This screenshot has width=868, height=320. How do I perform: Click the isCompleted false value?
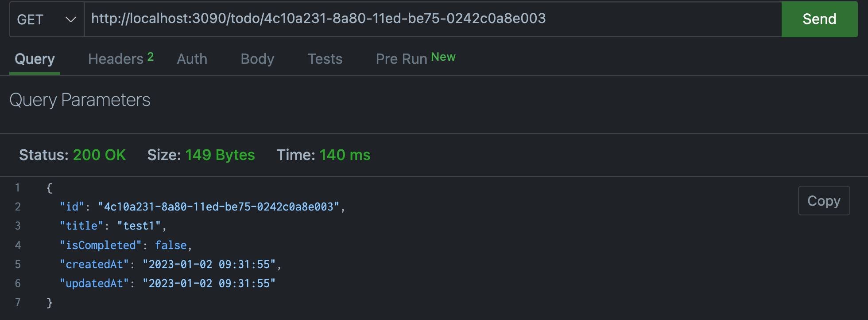coord(170,245)
